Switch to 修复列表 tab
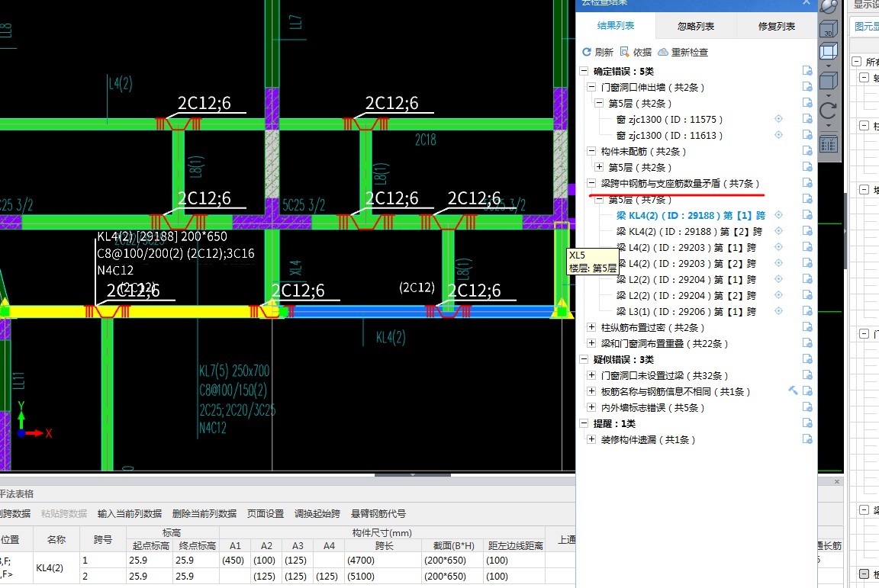This screenshot has width=879, height=588. [777, 27]
